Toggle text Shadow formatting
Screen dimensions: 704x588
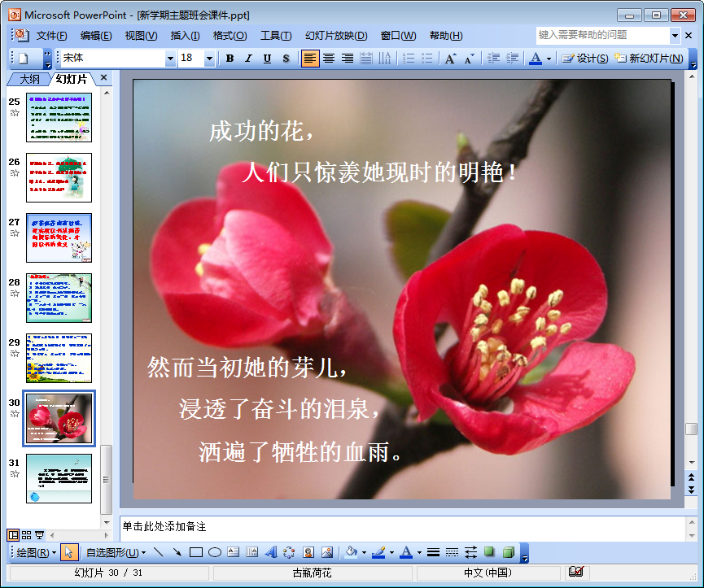pyautogui.click(x=286, y=59)
